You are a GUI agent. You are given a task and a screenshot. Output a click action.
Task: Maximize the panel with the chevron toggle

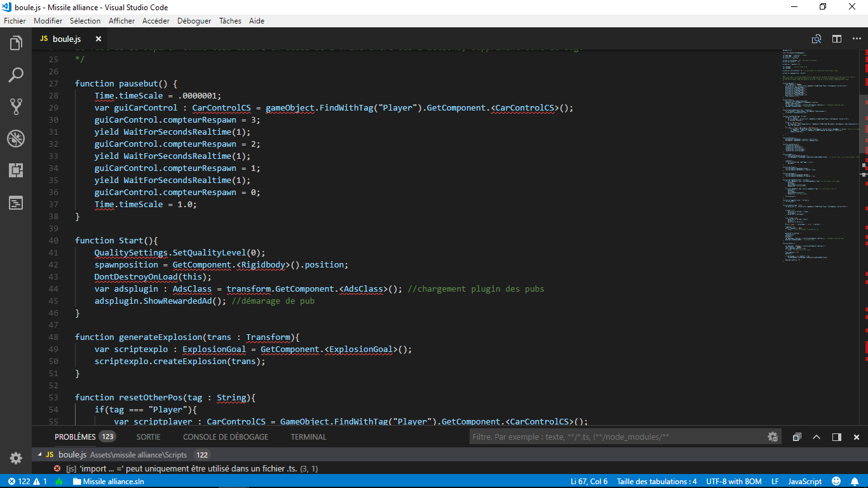point(817,437)
